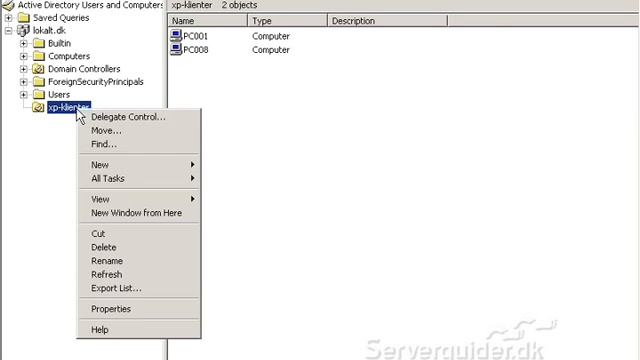The image size is (640, 360).
Task: Choose Find from the context menu
Action: click(x=139, y=144)
